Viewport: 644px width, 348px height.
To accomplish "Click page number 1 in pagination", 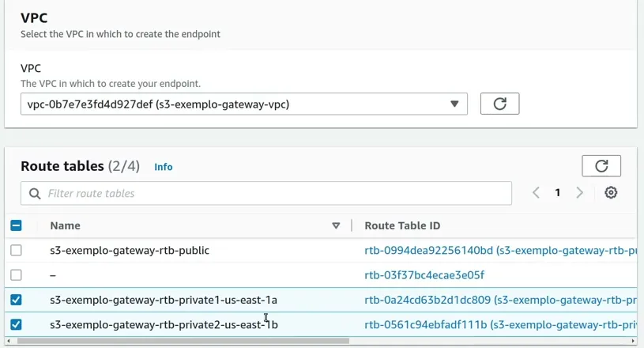I will point(557,192).
